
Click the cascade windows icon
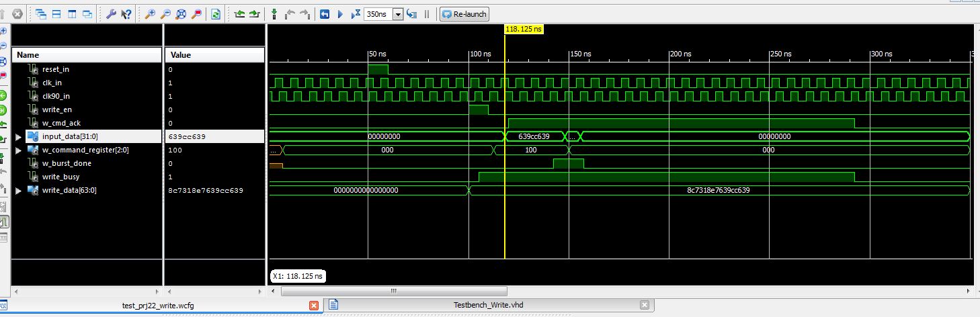pos(41,13)
